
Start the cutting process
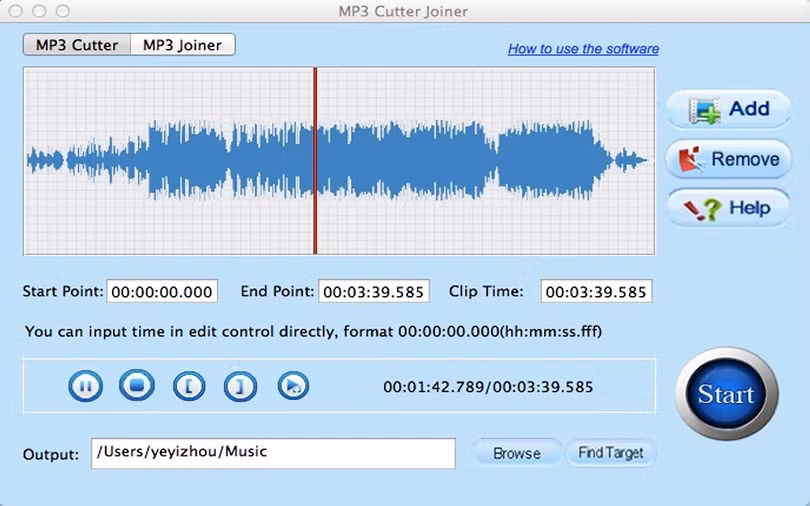point(727,393)
